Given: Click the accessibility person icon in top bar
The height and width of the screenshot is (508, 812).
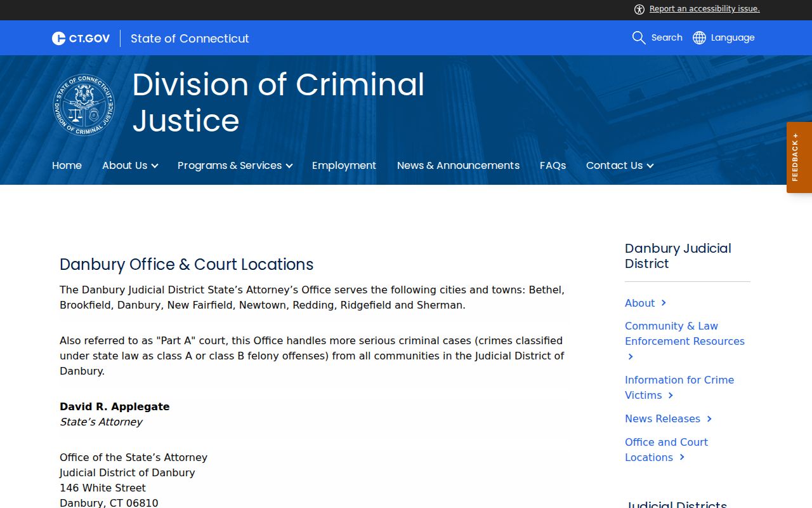Looking at the screenshot, I should tap(639, 9).
